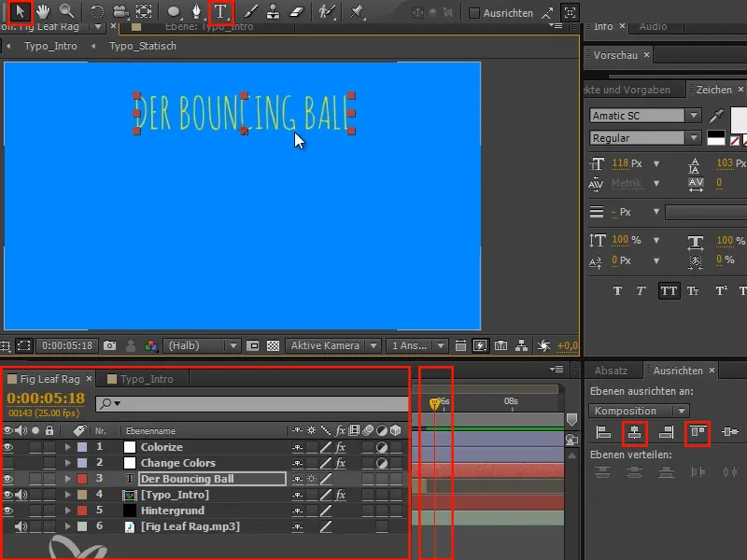Show channel and color management settings
Screen dimensions: 747x560
pos(151,345)
